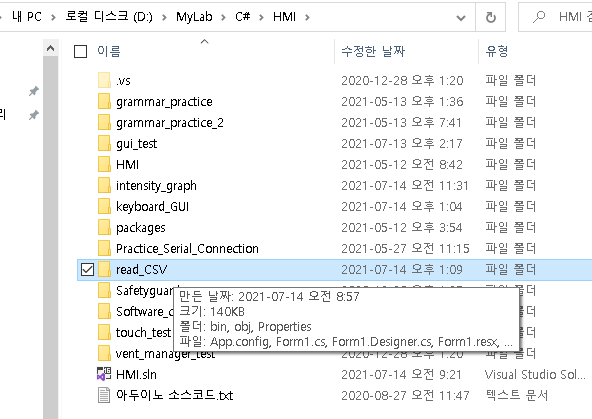592x419 pixels.
Task: Click date 2020-08-27 오전 11:47
Action: click(x=405, y=395)
